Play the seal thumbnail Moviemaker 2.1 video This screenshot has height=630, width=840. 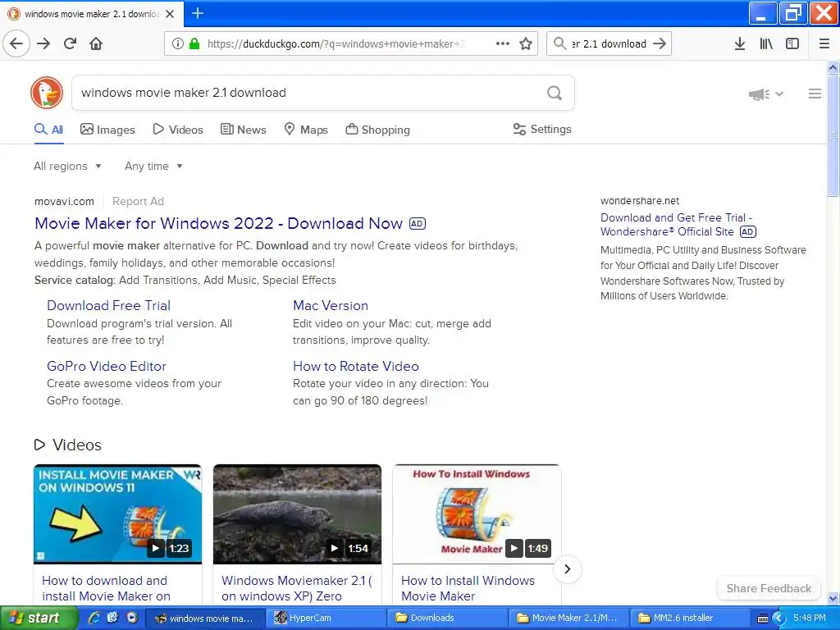(297, 514)
